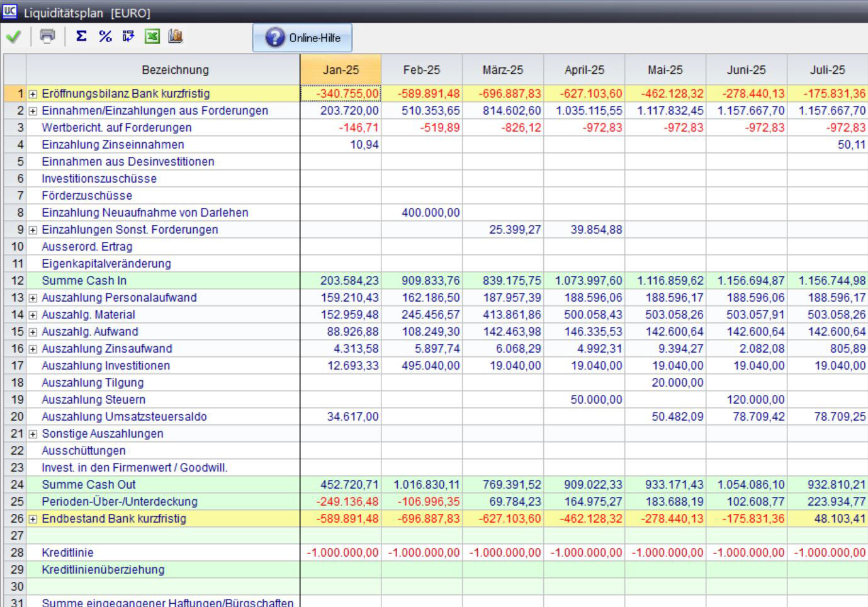
Task: Expand Auszahlung Personalaufwand row
Action: [x=33, y=298]
